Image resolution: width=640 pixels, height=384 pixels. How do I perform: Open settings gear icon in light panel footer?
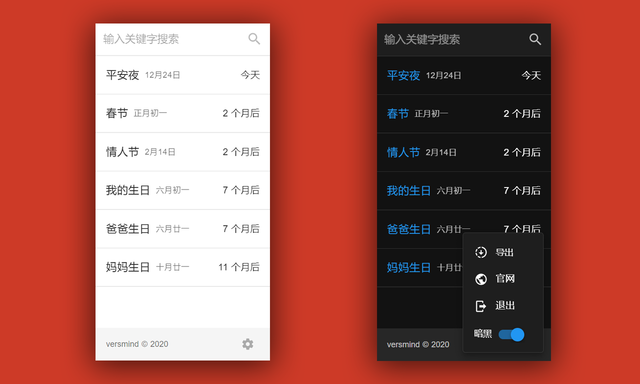[x=247, y=344]
